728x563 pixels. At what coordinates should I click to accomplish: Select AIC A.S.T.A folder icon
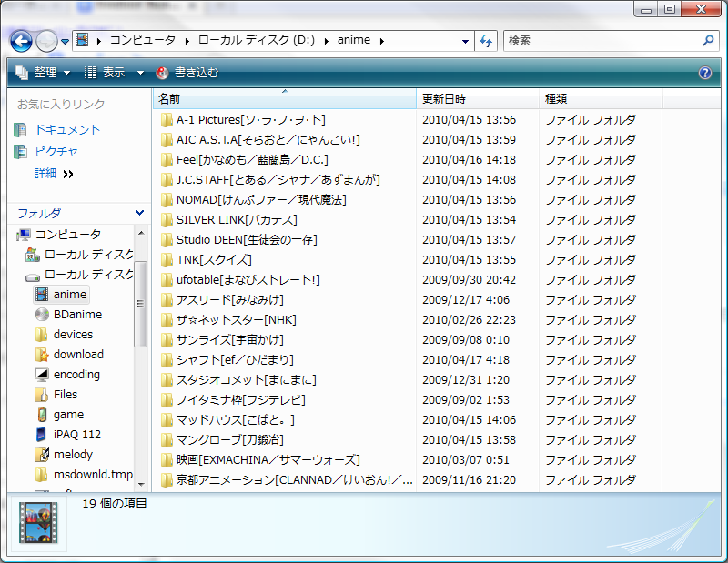pyautogui.click(x=167, y=140)
